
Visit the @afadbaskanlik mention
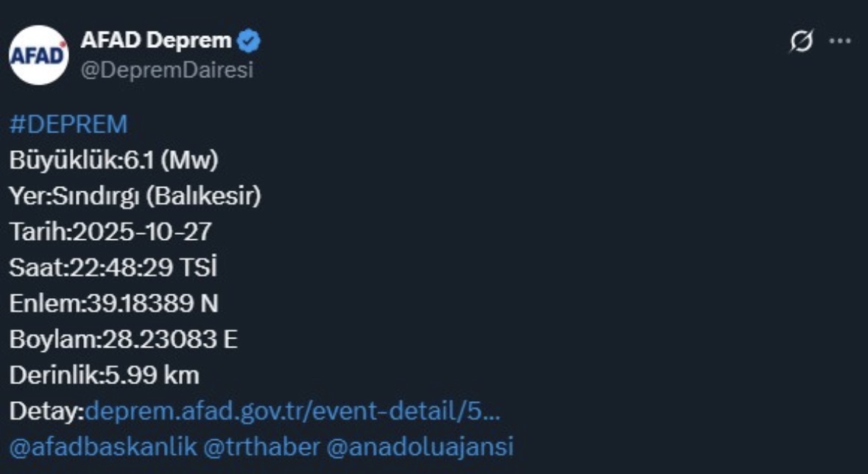(x=101, y=447)
